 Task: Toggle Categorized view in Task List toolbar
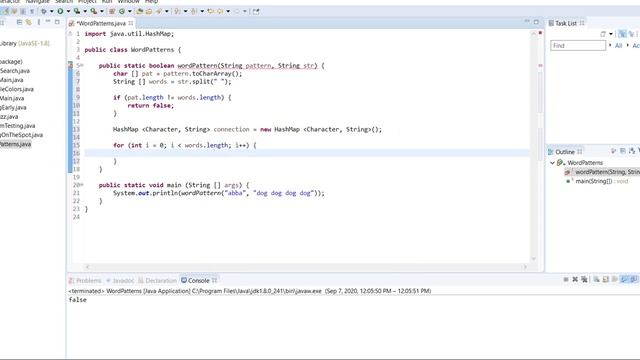coord(622,34)
